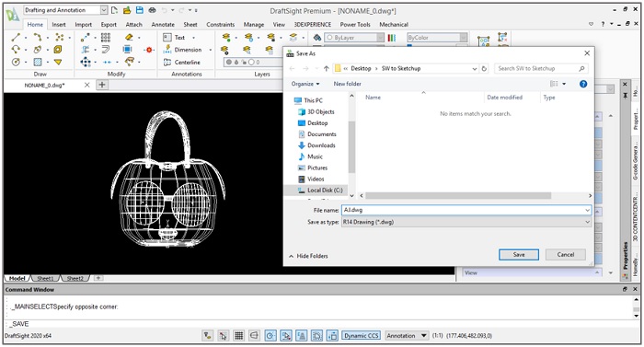
Task: Toggle the first status bar snap-filter button
Action: pos(207,336)
